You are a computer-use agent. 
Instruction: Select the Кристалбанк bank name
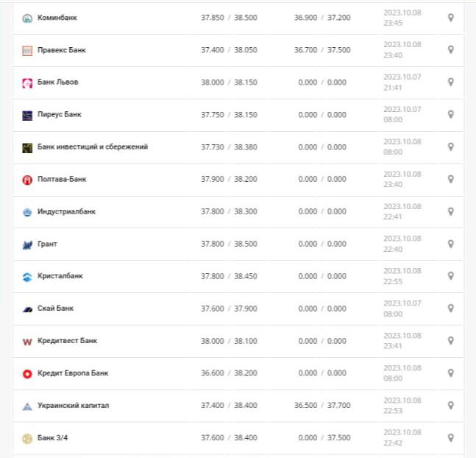click(60, 276)
